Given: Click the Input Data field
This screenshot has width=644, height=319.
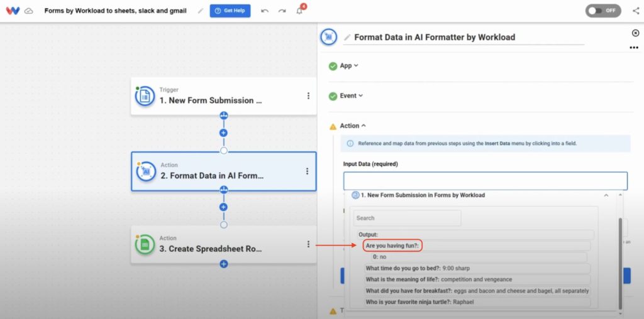Looking at the screenshot, I should coord(486,181).
